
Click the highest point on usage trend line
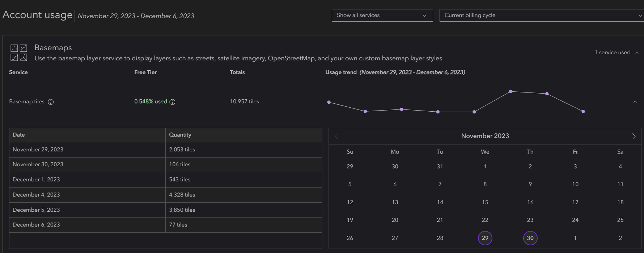[x=510, y=91]
